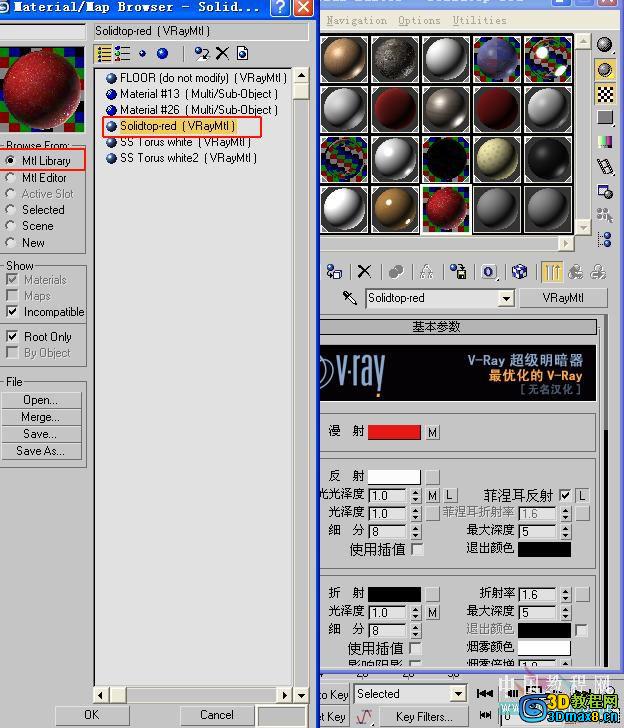Toggle Root Only checkbox
Image resolution: width=624 pixels, height=728 pixels.
[x=12, y=336]
